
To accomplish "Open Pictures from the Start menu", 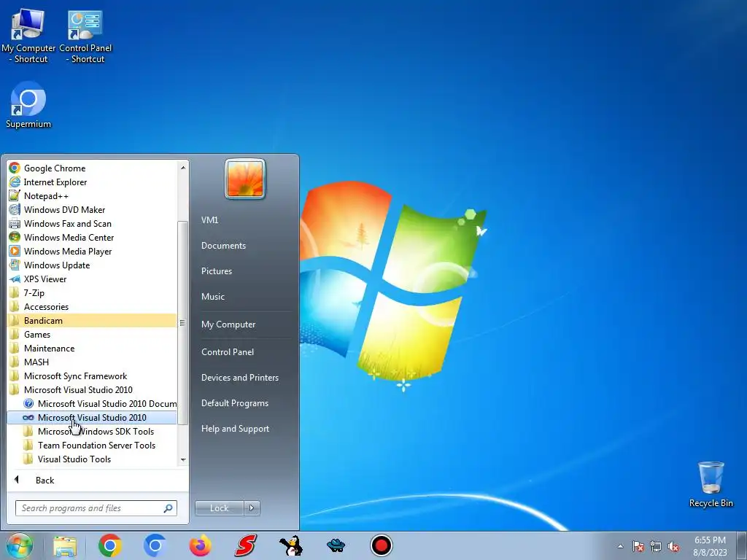I will pos(216,271).
